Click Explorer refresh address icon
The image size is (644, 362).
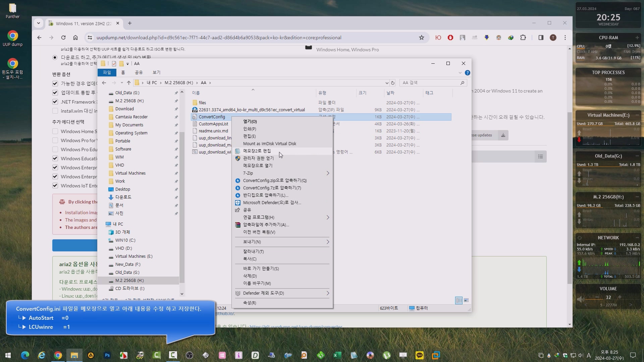coord(393,83)
